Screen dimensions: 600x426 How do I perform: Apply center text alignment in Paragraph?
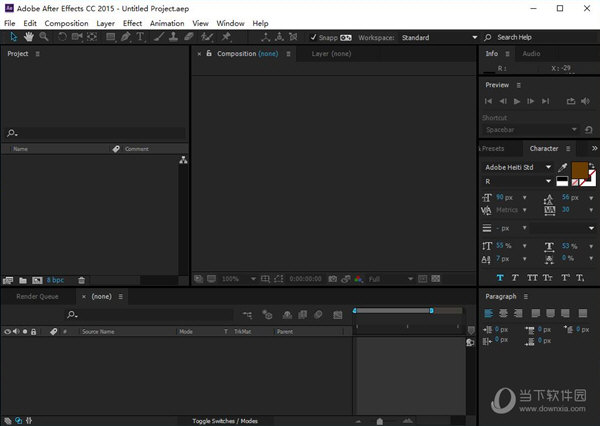click(x=503, y=313)
